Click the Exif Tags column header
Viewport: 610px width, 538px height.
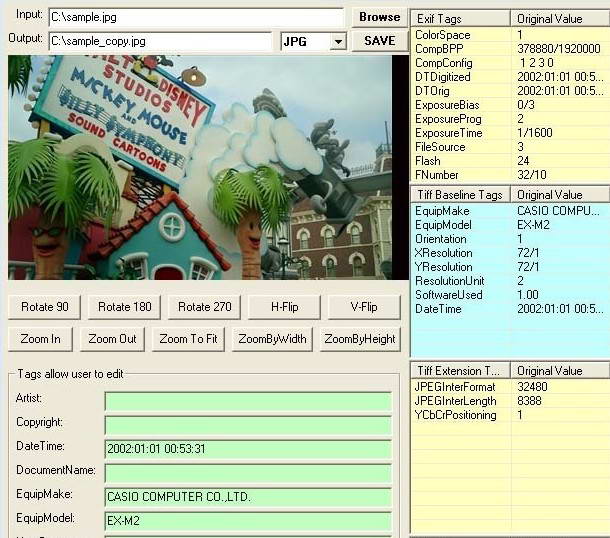point(461,19)
